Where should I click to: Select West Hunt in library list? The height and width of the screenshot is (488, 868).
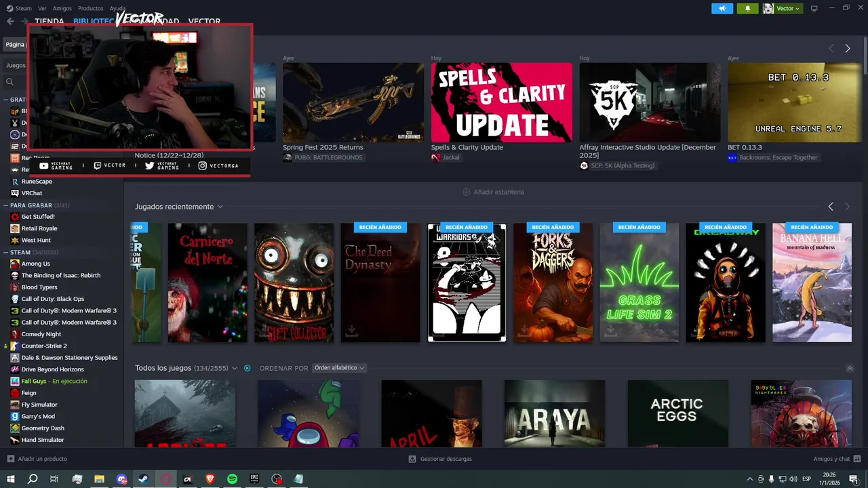click(x=36, y=240)
